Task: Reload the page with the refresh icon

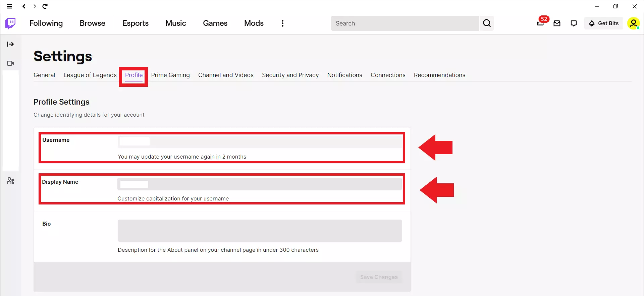Action: click(x=45, y=6)
